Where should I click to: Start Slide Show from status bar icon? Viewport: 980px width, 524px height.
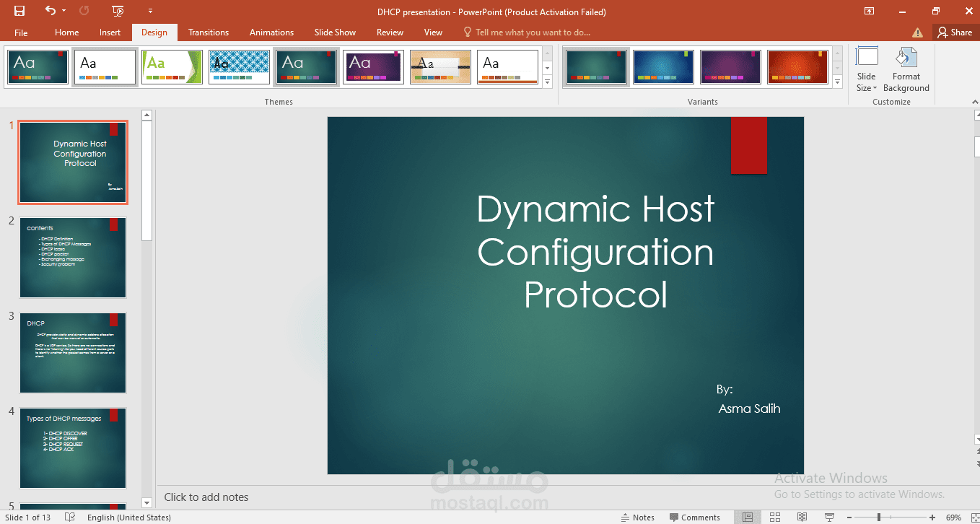click(x=829, y=518)
